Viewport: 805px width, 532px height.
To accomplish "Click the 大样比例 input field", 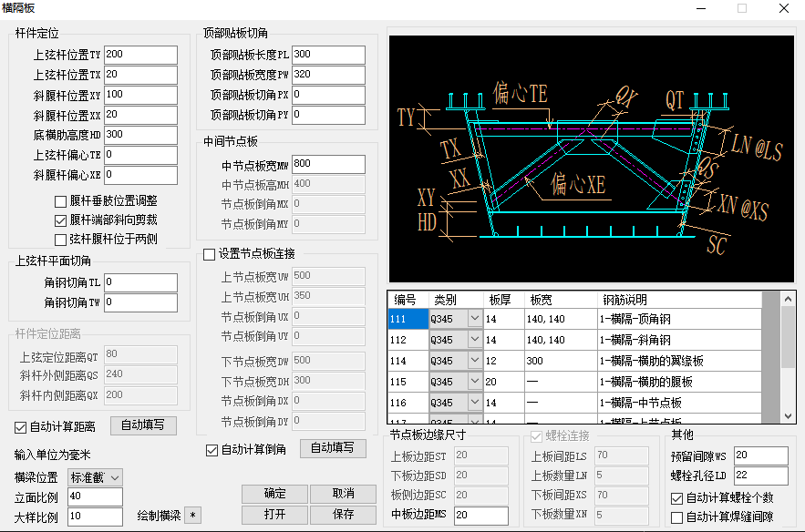I will pos(95,517).
